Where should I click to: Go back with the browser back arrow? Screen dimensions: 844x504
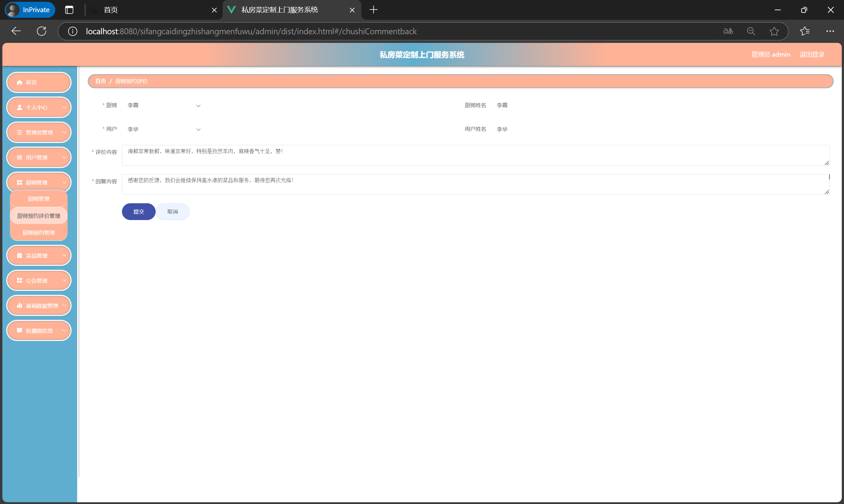pyautogui.click(x=16, y=31)
